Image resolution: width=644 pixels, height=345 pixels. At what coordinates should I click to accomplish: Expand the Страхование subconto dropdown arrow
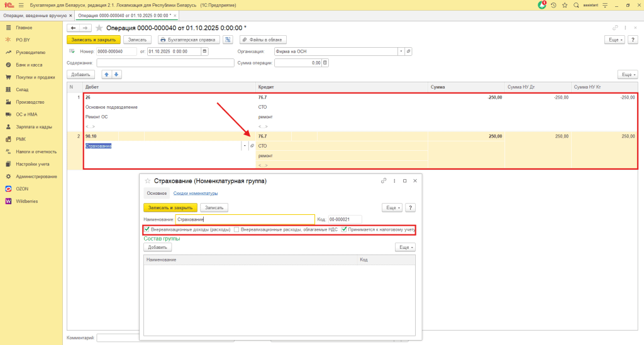(245, 146)
